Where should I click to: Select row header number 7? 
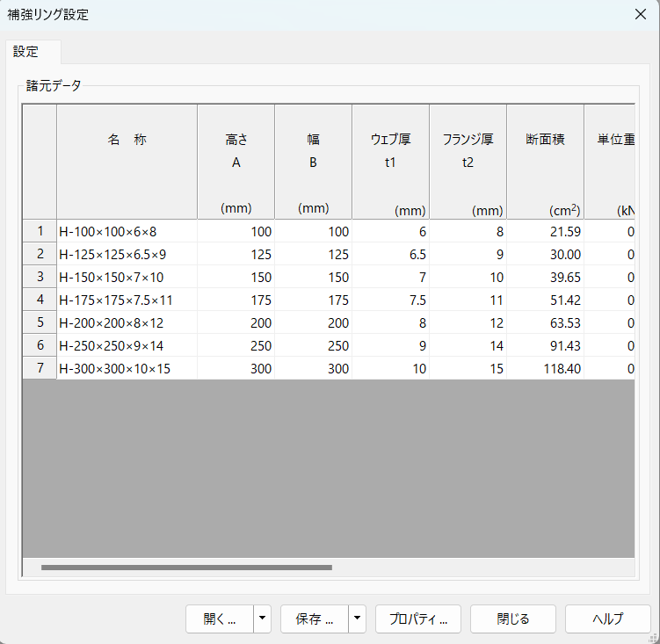[40, 368]
